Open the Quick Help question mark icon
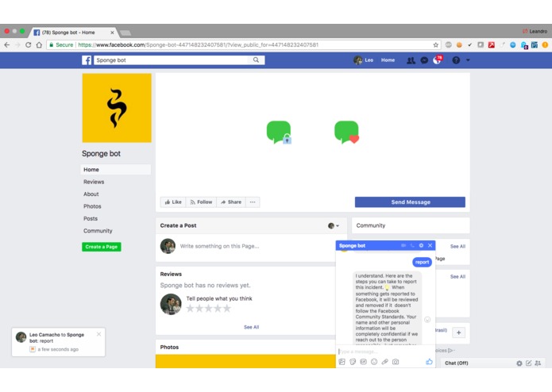 [x=456, y=60]
